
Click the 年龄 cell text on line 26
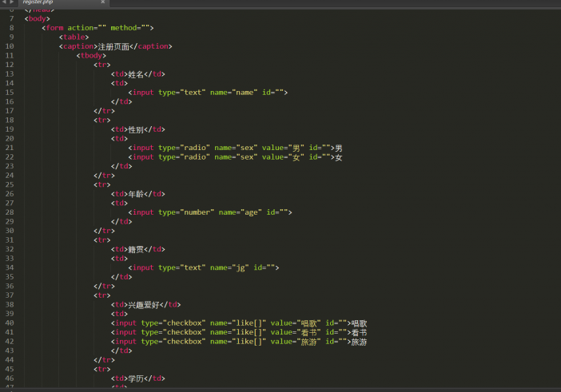(136, 194)
